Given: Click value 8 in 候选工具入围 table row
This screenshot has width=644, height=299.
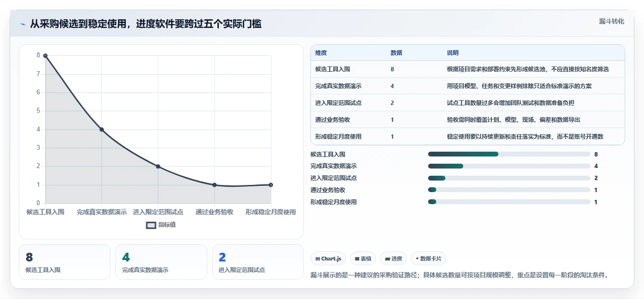Looking at the screenshot, I should pyautogui.click(x=392, y=69).
